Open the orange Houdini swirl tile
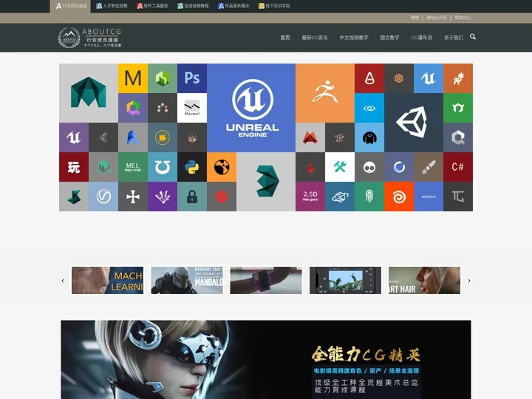 point(399,197)
